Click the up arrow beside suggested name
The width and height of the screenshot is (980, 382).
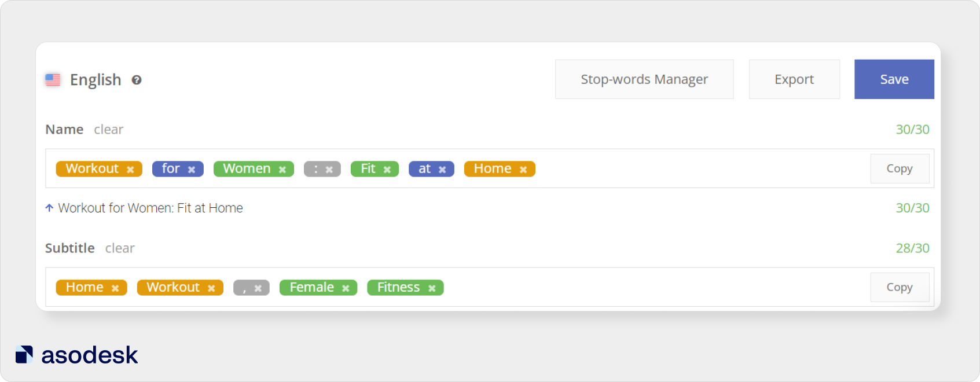tap(49, 208)
